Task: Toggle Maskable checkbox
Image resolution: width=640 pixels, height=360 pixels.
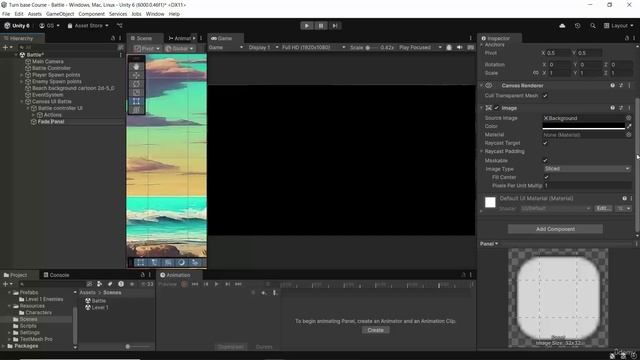Action: (x=545, y=160)
